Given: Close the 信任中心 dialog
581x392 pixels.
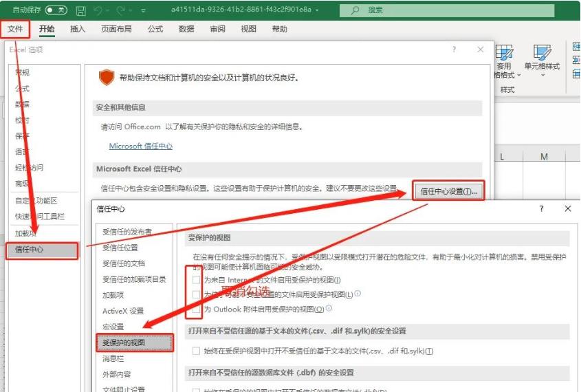Looking at the screenshot, I should click(x=568, y=208).
